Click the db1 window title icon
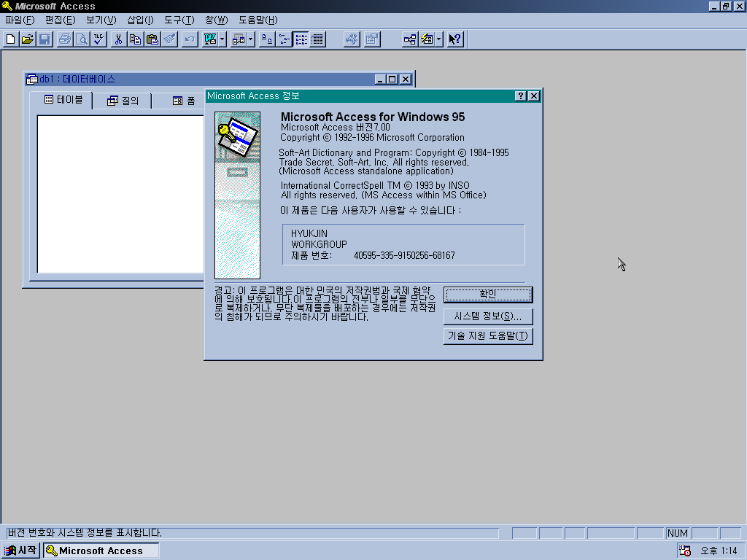This screenshot has width=747, height=560. coord(32,79)
